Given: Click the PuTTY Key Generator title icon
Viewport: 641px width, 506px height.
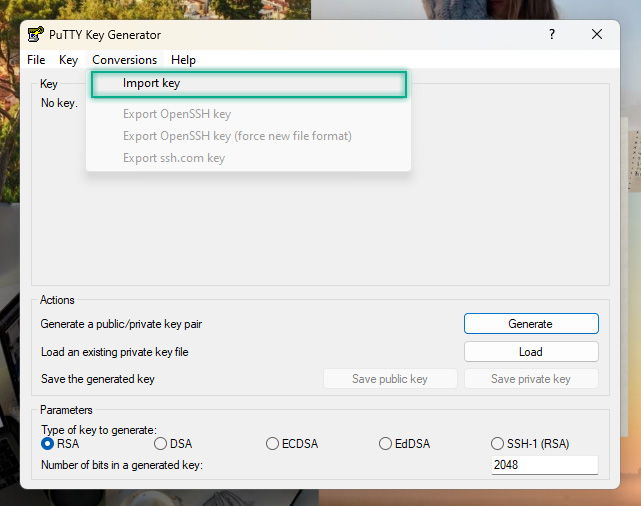Looking at the screenshot, I should 36,34.
